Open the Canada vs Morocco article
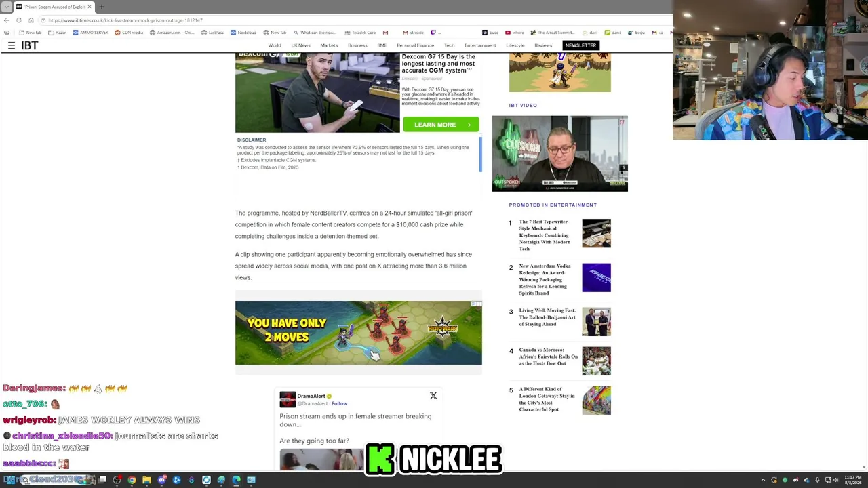This screenshot has width=868, height=488. 548,357
